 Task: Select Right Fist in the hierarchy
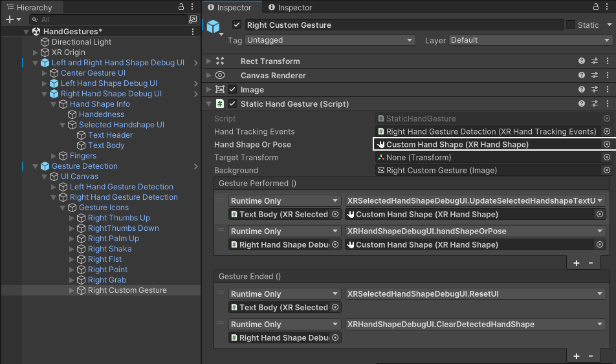click(x=105, y=259)
